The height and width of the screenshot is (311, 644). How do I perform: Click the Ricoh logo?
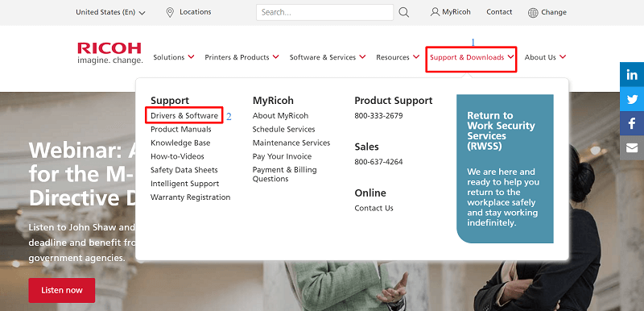click(109, 53)
